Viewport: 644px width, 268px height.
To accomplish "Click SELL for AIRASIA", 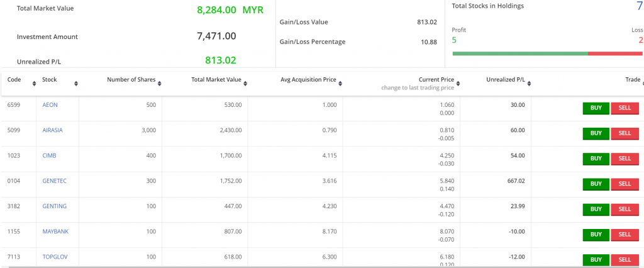I will 625,133.
